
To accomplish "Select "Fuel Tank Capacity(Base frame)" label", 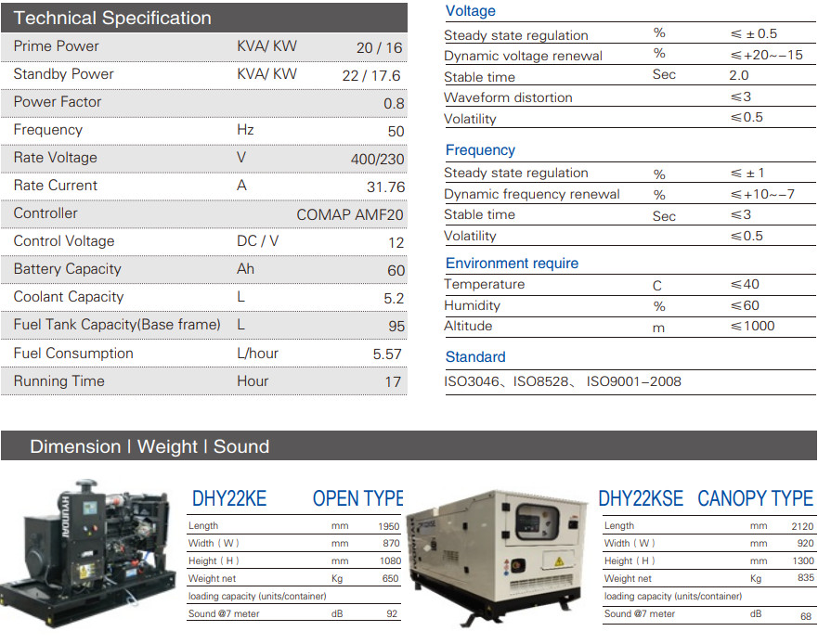I will [117, 325].
